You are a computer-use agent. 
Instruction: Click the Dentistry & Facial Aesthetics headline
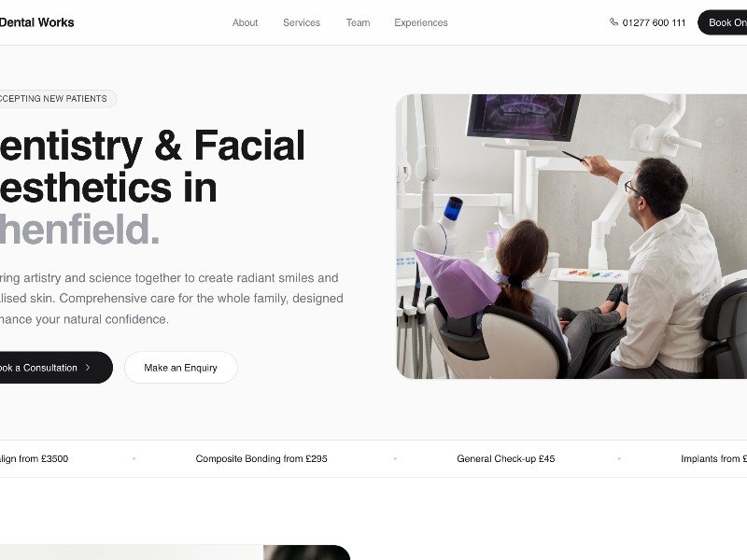click(152, 188)
